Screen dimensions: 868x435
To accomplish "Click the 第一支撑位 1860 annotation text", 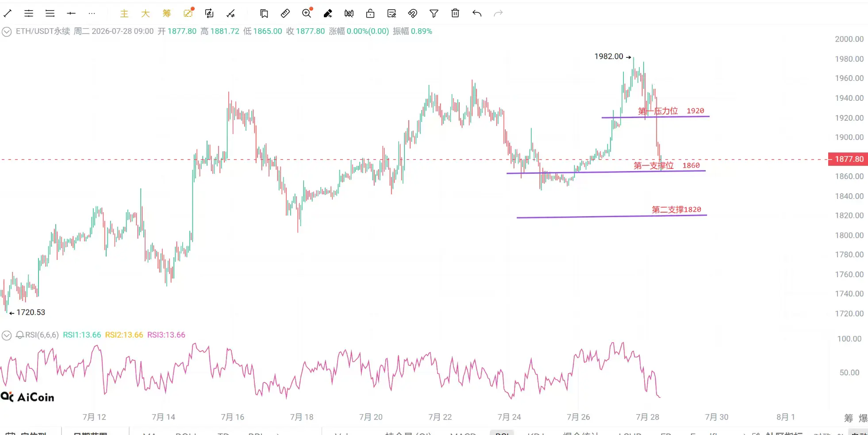I will (x=667, y=166).
